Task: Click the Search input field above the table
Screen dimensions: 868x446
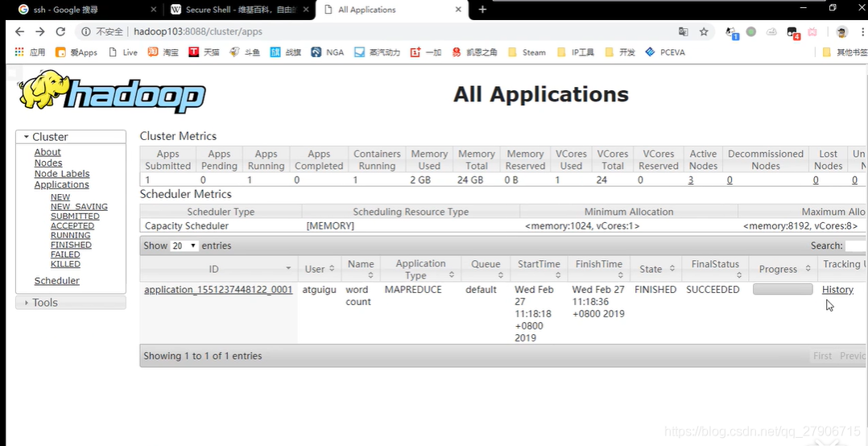Action: [855, 246]
